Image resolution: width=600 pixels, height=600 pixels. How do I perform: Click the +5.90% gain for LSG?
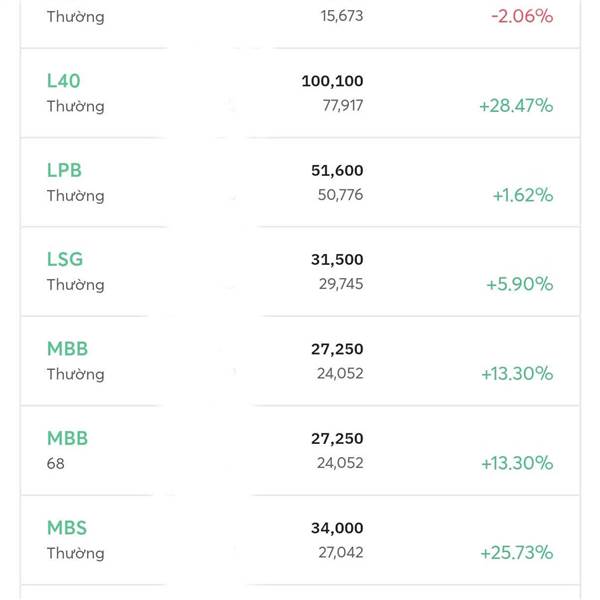[x=520, y=284]
